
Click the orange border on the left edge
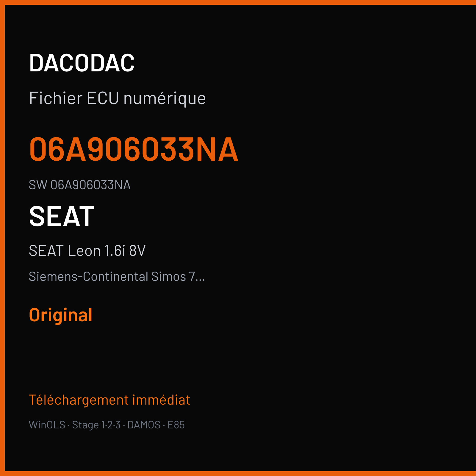pyautogui.click(x=2, y=238)
